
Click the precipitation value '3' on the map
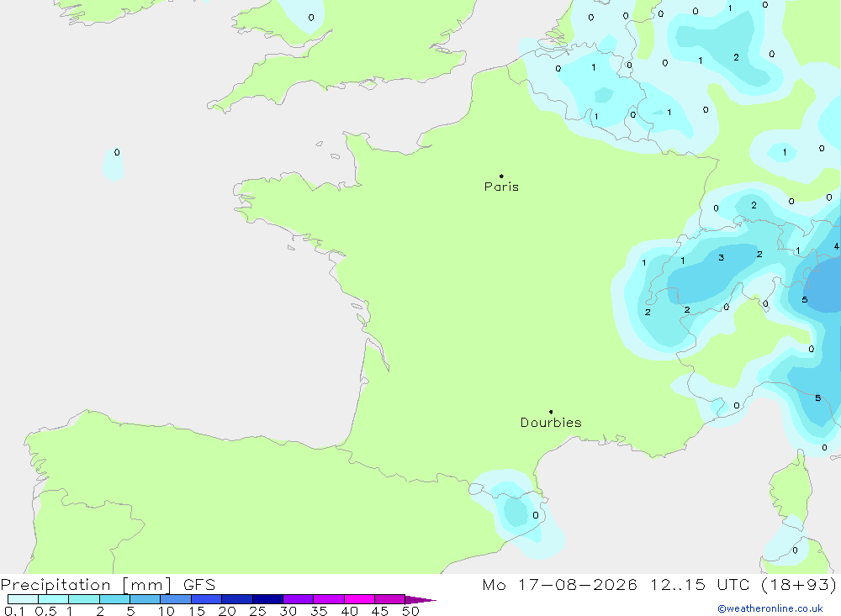(722, 258)
